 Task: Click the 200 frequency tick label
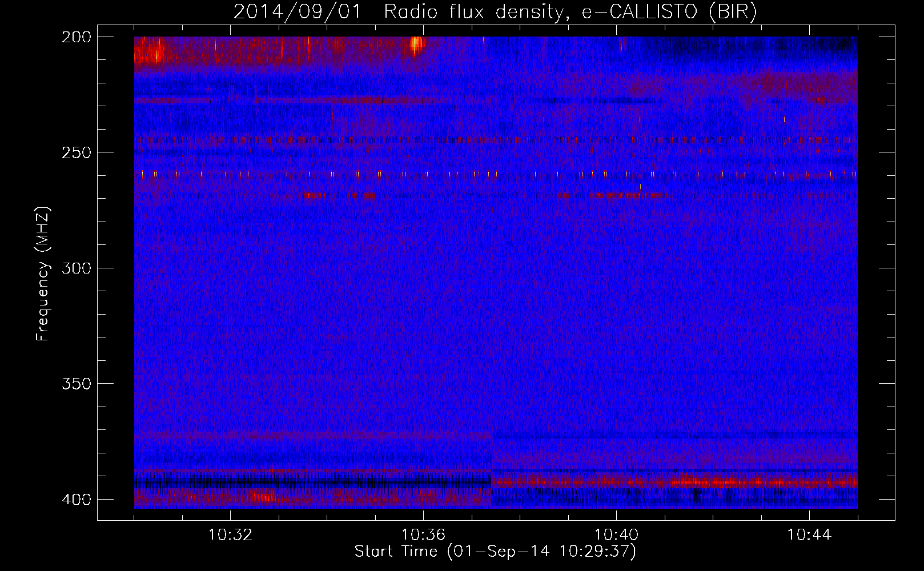click(77, 37)
